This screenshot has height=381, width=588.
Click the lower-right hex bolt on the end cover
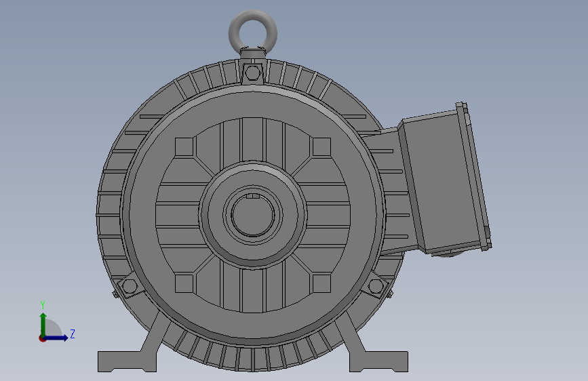point(376,287)
